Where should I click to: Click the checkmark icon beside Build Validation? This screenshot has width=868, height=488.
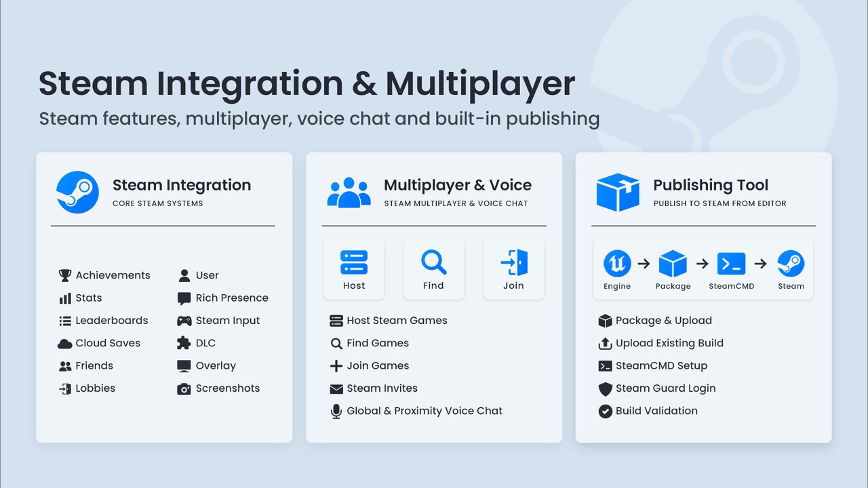click(x=606, y=411)
